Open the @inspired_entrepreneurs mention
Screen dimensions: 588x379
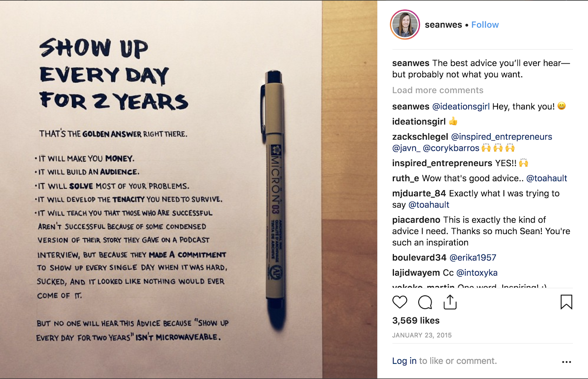click(x=501, y=137)
